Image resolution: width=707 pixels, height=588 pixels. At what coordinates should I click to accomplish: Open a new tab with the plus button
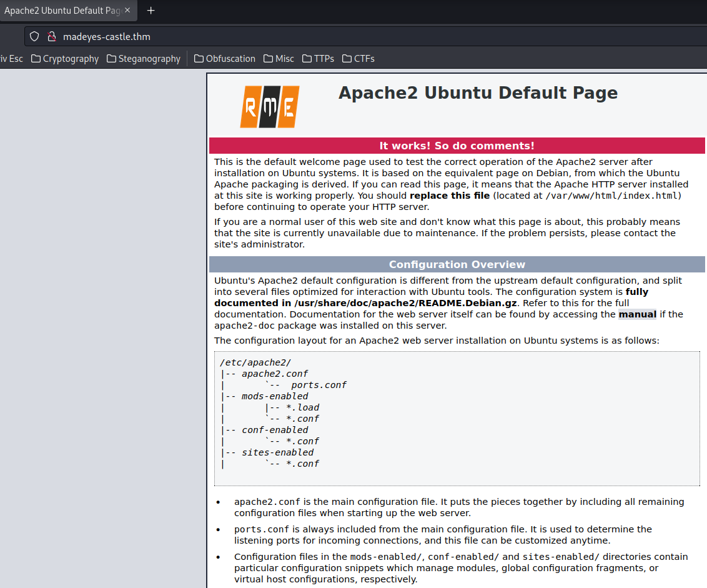point(151,11)
